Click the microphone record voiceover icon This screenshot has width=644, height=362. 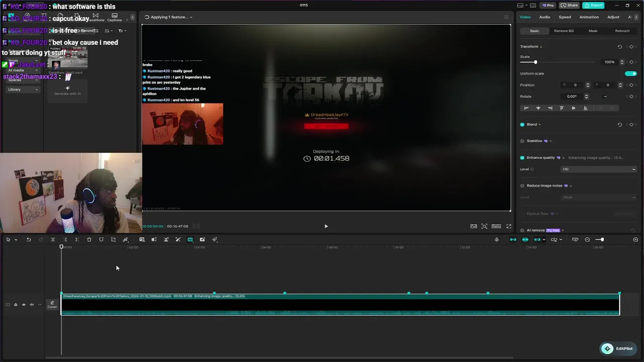497,239
